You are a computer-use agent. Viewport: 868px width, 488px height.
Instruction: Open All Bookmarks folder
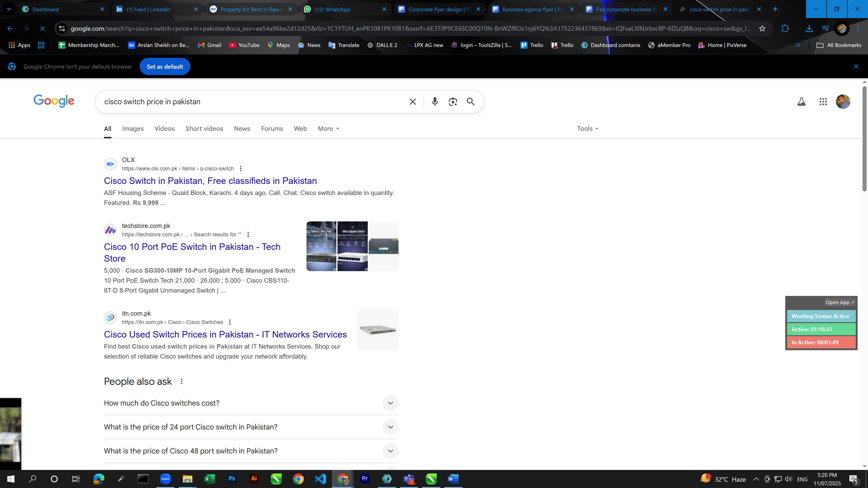pos(839,45)
